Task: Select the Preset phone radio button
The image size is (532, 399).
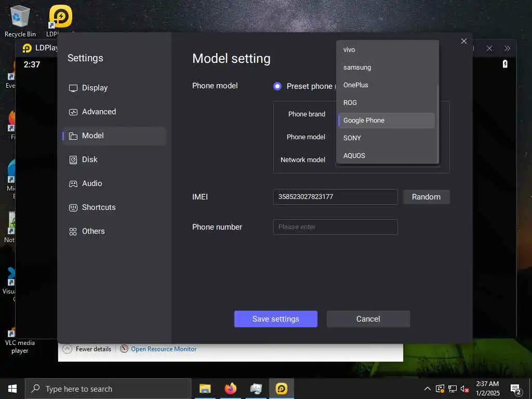Action: (x=277, y=86)
